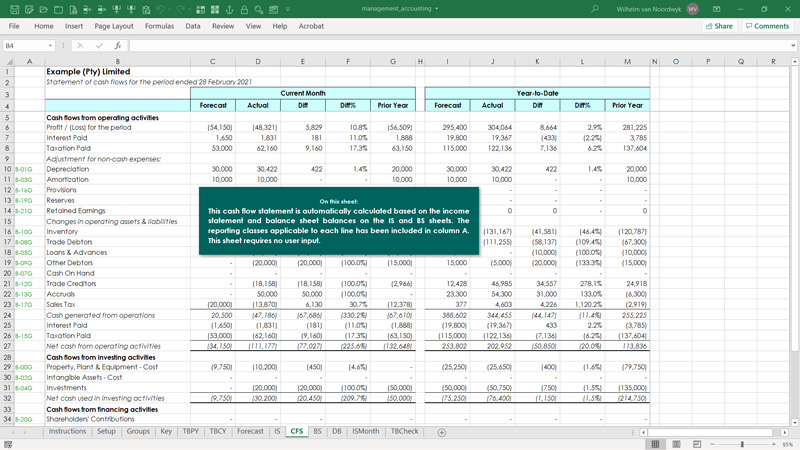
Task: Open the Formulas ribbon tab
Action: click(159, 26)
